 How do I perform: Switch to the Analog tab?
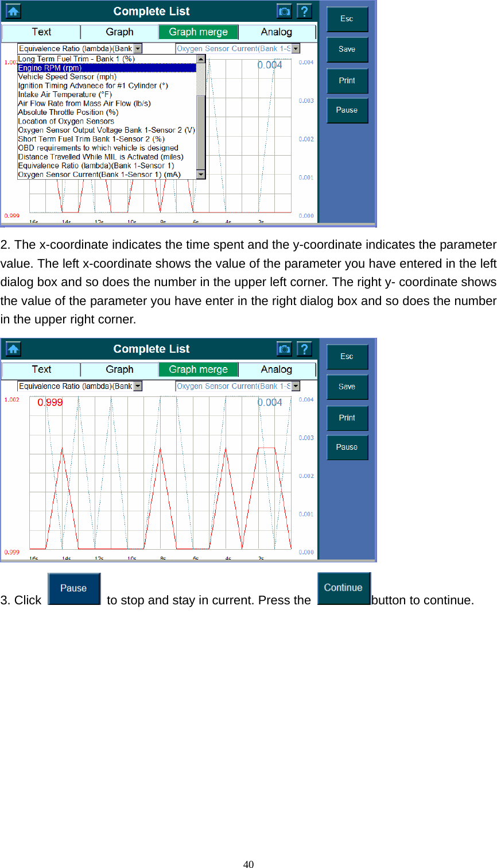pyautogui.click(x=277, y=32)
